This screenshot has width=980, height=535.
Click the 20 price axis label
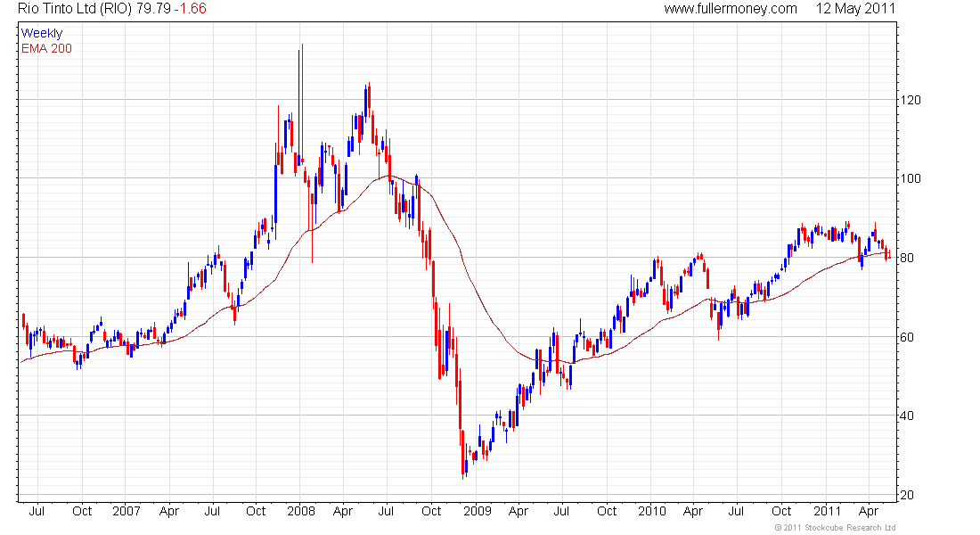907,496
